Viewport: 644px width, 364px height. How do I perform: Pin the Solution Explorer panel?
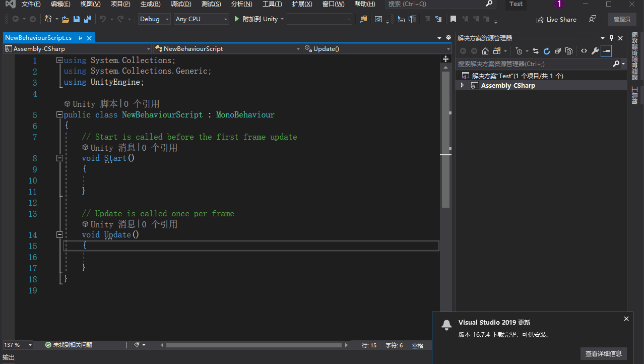[x=611, y=37]
